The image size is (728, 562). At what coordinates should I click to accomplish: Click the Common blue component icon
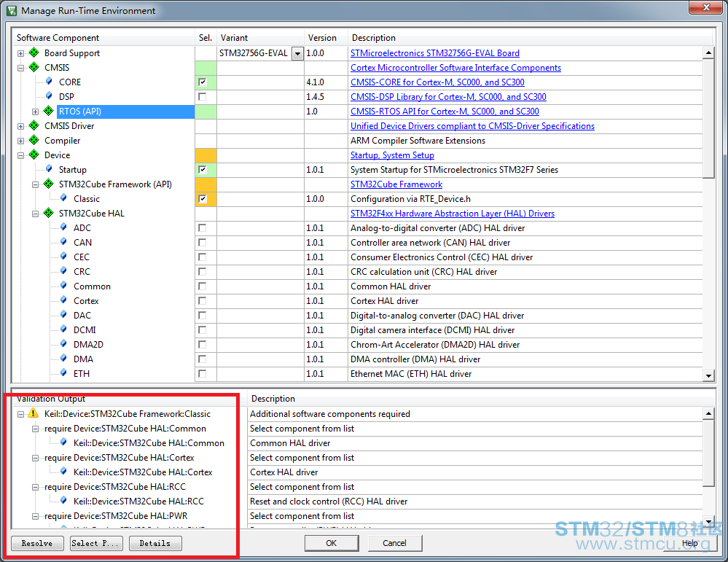(x=63, y=285)
